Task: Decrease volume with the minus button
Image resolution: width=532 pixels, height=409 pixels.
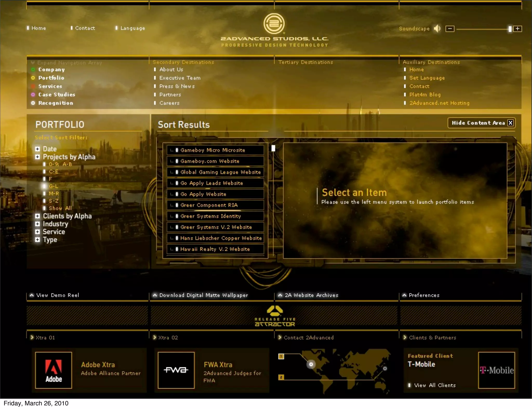Action: [450, 29]
